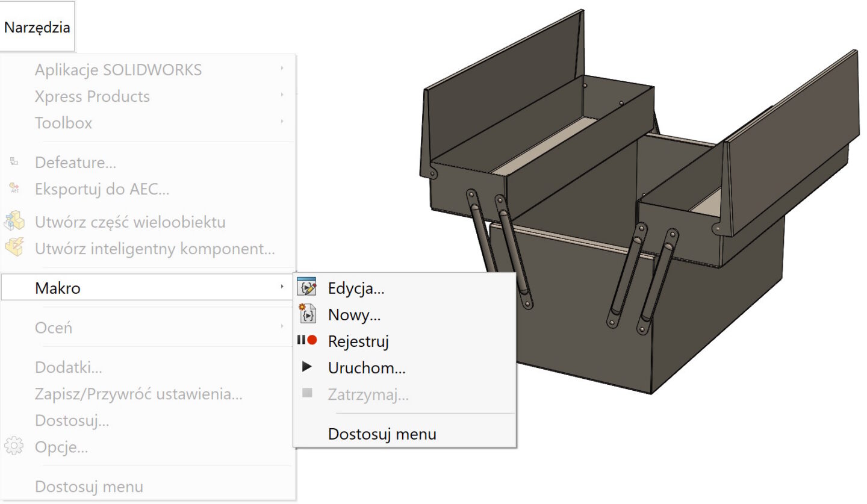The width and height of the screenshot is (867, 504).
Task: Click Dostosuj menu in the Makro submenu
Action: (x=382, y=434)
